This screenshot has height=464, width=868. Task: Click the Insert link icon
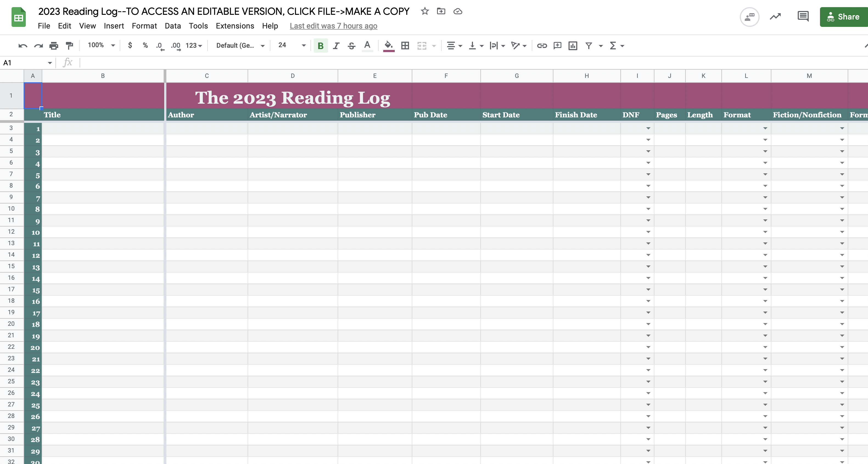542,46
